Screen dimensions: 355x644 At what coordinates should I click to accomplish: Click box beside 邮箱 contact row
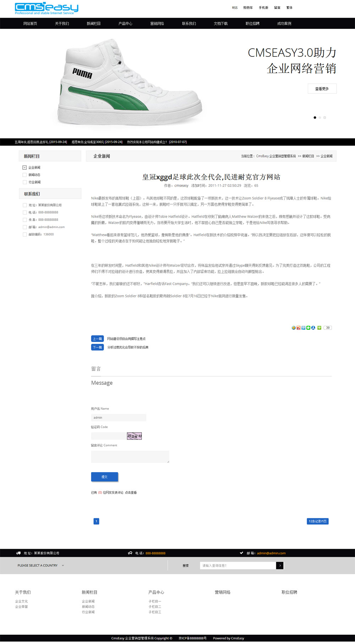coord(24,227)
